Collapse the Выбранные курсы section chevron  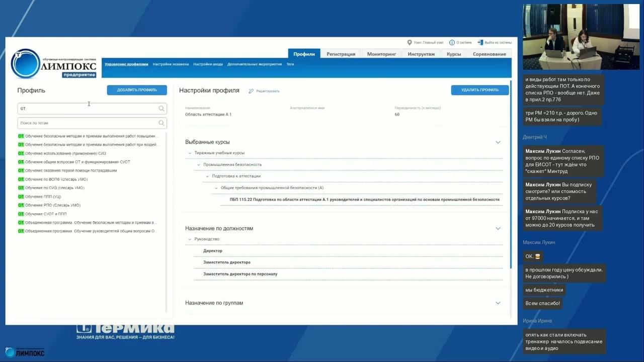click(x=498, y=142)
